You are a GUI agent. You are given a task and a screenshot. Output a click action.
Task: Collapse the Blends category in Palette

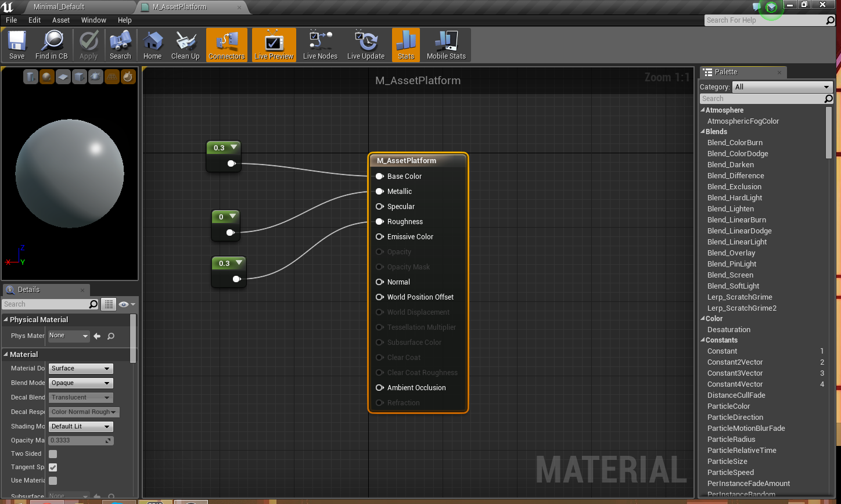click(x=703, y=132)
